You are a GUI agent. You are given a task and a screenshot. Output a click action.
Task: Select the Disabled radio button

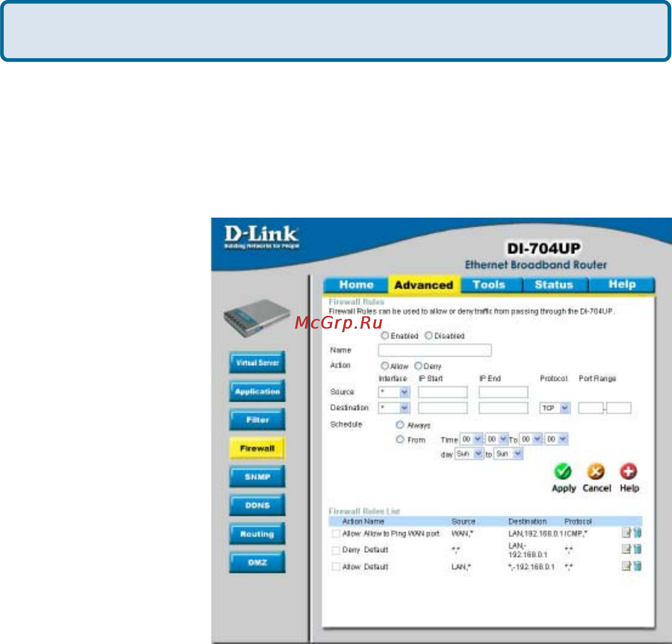tap(428, 336)
